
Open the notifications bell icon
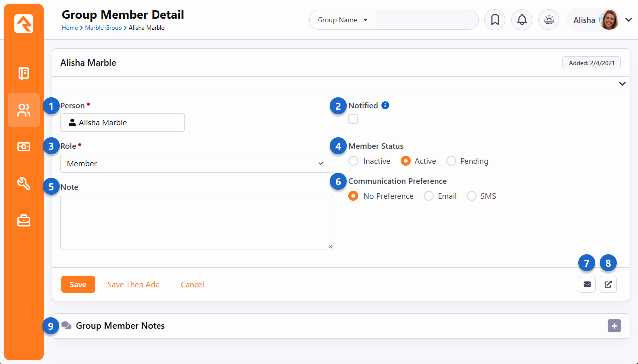coord(522,20)
